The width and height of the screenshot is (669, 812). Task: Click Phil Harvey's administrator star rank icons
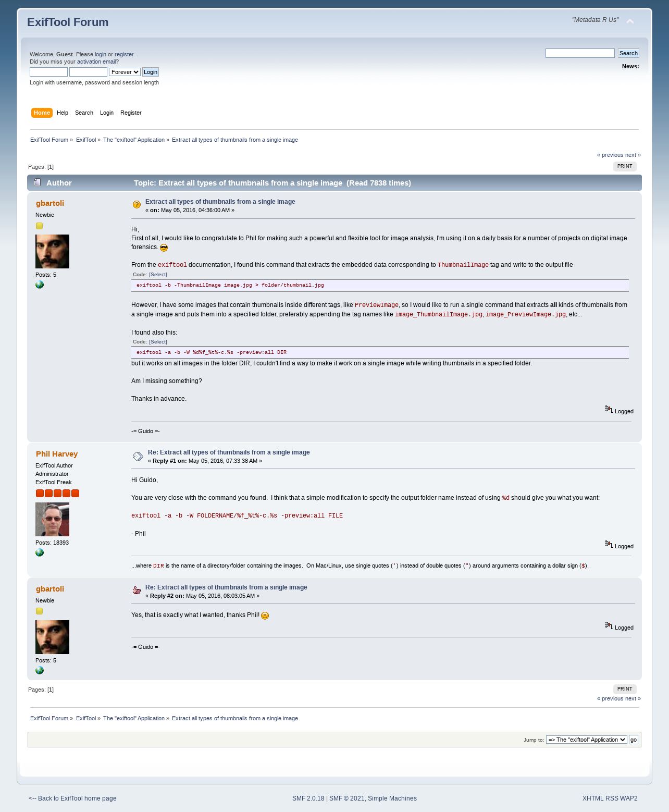(57, 494)
